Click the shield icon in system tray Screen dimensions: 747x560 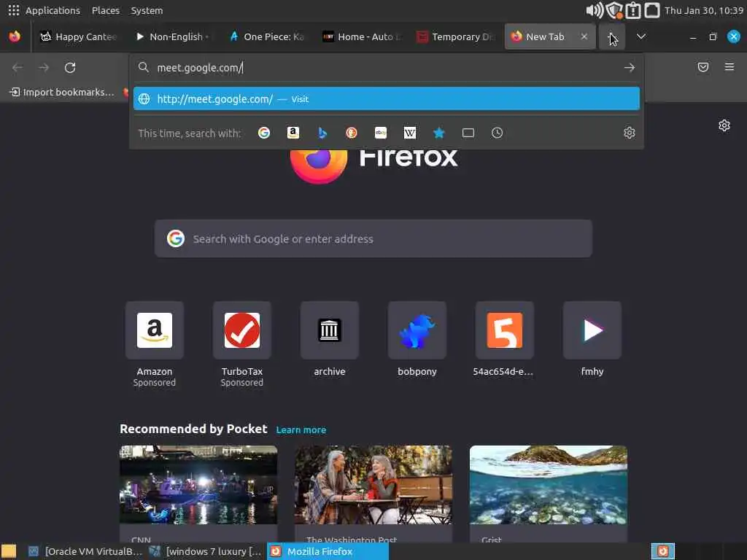tap(614, 10)
